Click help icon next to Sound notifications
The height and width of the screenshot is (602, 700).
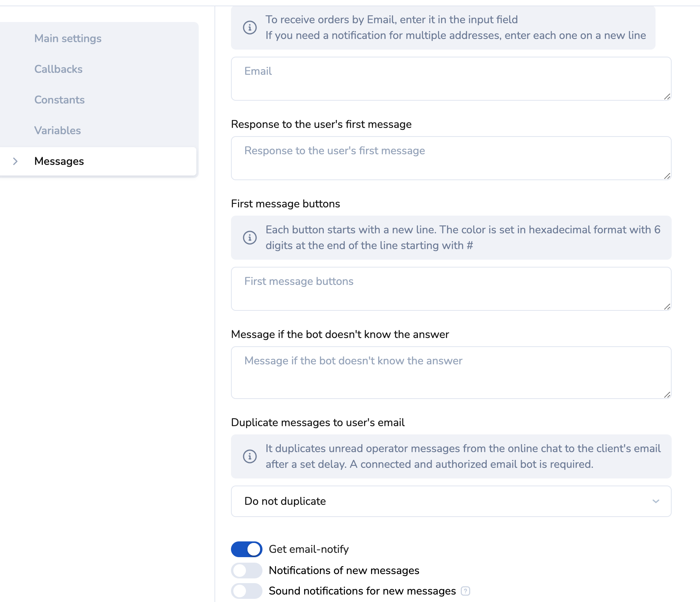[465, 591]
